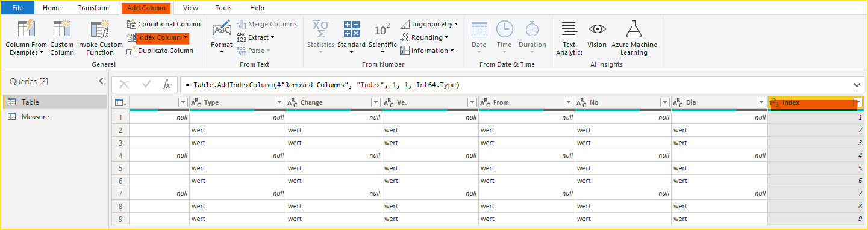Image resolution: width=868 pixels, height=230 pixels.
Task: Click the Time clock icon
Action: coord(504,29)
